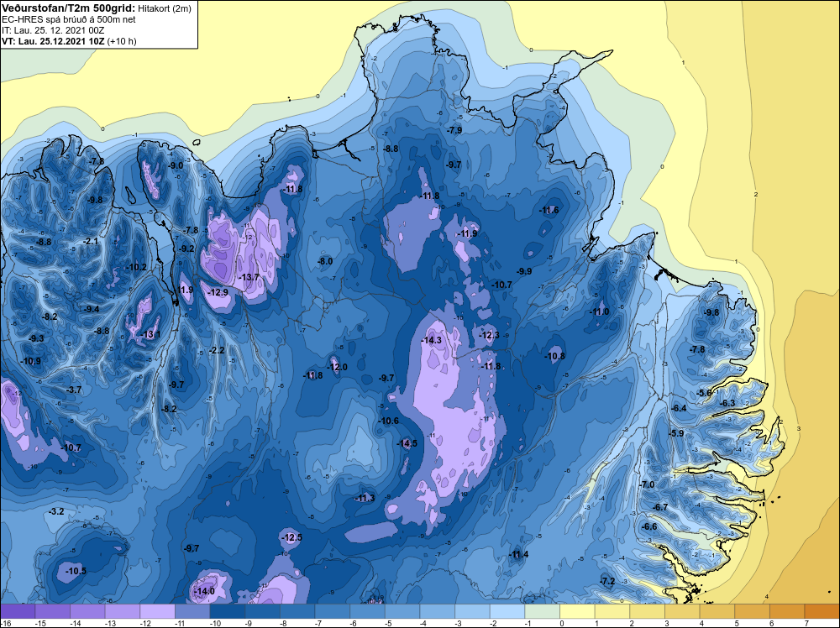Select pale green legend swatch between -1 and 0
Screen dimensions: 840x628
543,611
